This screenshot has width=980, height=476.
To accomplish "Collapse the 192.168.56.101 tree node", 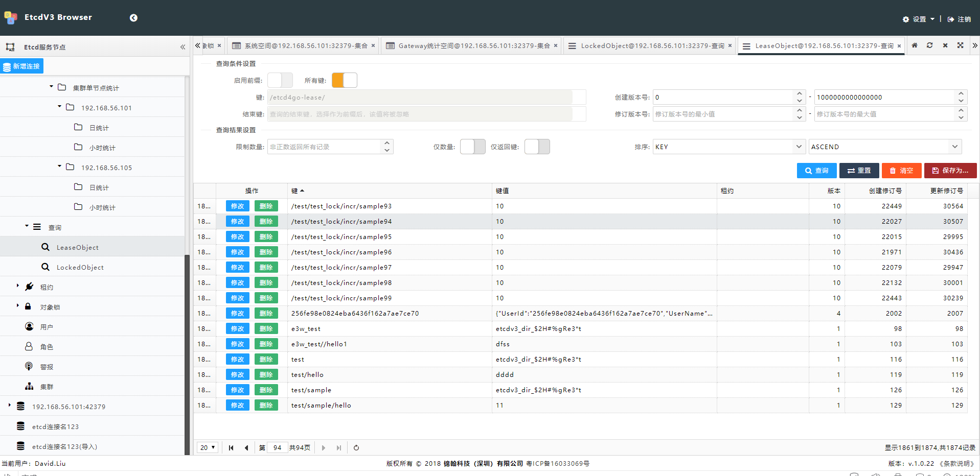I will [x=59, y=107].
